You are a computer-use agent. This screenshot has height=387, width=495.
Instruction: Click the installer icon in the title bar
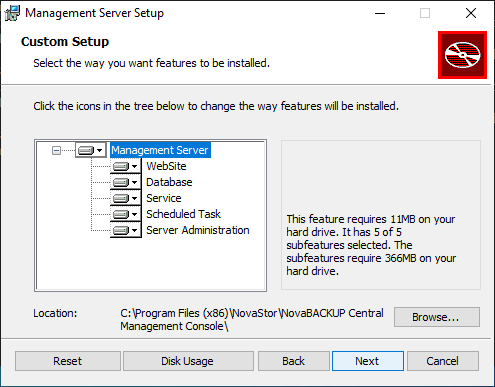pos(12,13)
